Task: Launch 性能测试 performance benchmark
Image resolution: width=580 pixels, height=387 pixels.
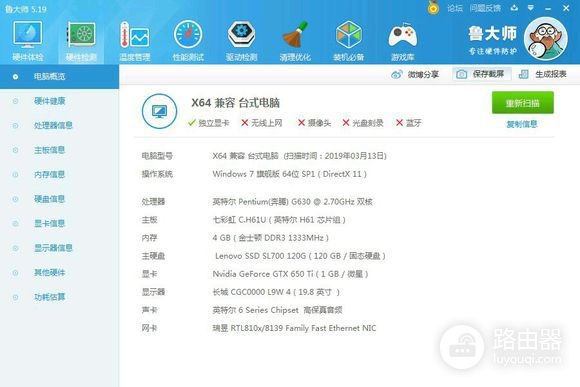Action: pyautogui.click(x=188, y=41)
